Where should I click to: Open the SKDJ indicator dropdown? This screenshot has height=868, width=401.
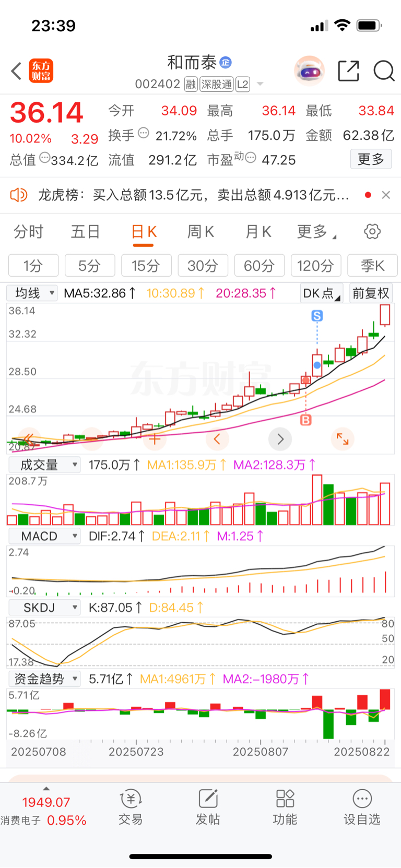[45, 608]
